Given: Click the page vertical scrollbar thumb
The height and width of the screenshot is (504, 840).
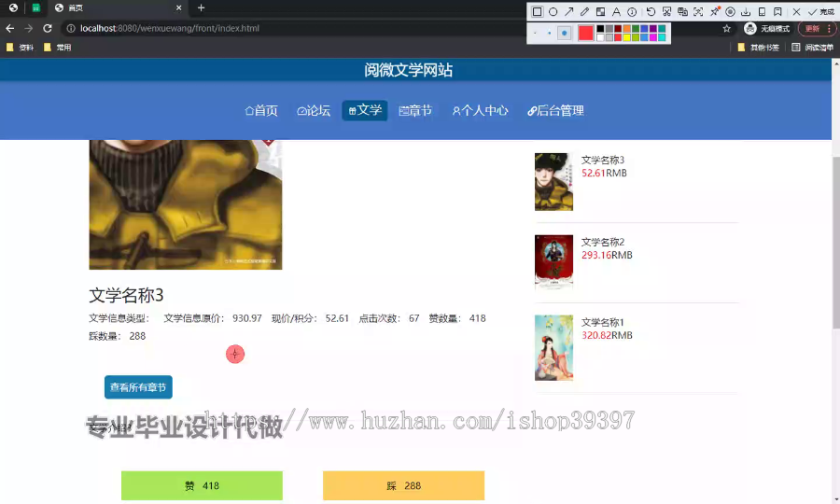Looking at the screenshot, I should 835,242.
